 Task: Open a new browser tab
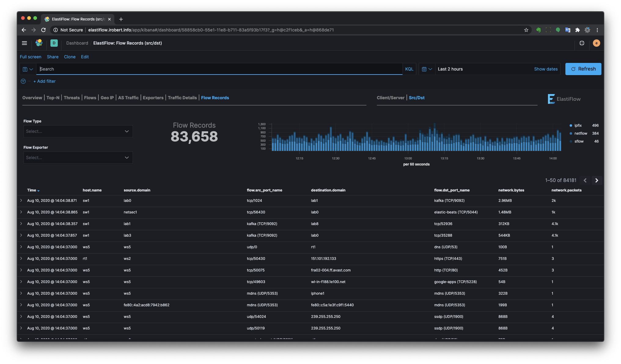(121, 19)
